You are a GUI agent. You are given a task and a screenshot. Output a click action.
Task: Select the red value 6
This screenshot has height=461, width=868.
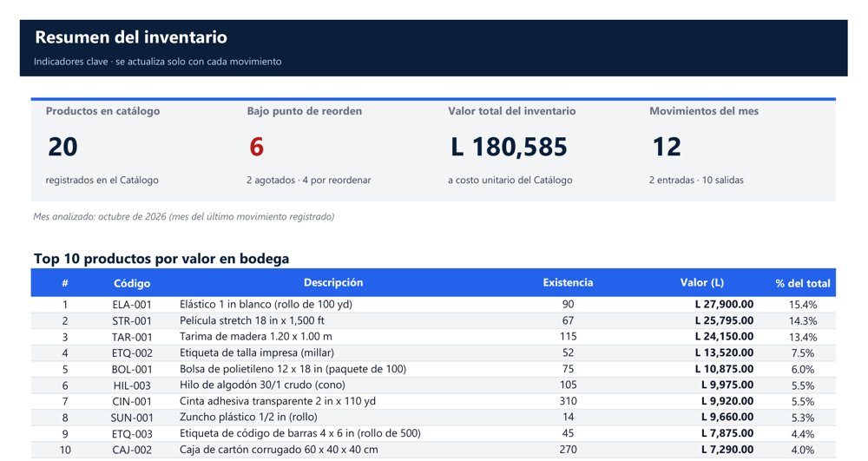256,147
